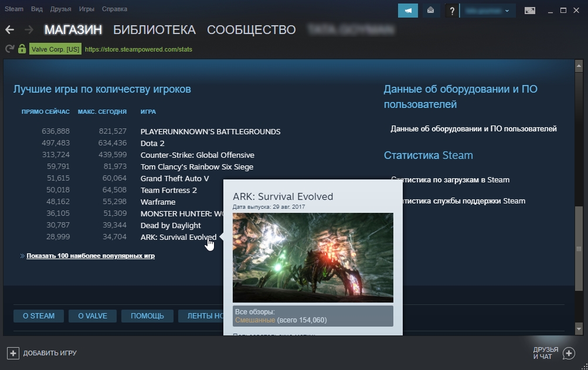Open the Steam menu

coord(14,9)
